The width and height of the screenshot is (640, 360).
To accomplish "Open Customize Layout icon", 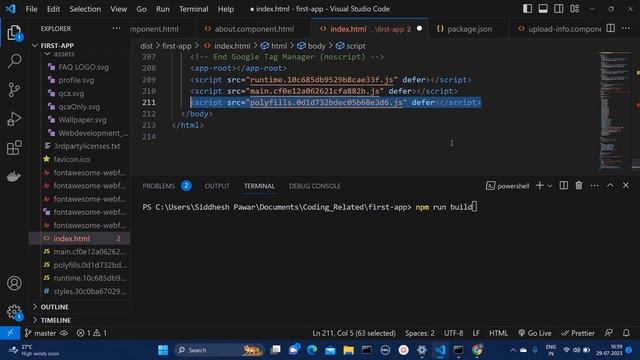I will 575,9.
